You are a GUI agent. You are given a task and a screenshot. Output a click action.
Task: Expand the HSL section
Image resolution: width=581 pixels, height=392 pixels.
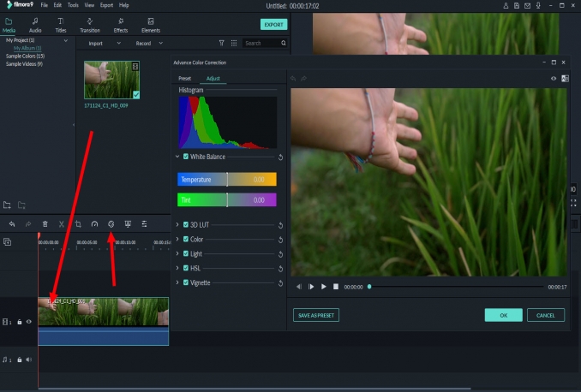[177, 268]
